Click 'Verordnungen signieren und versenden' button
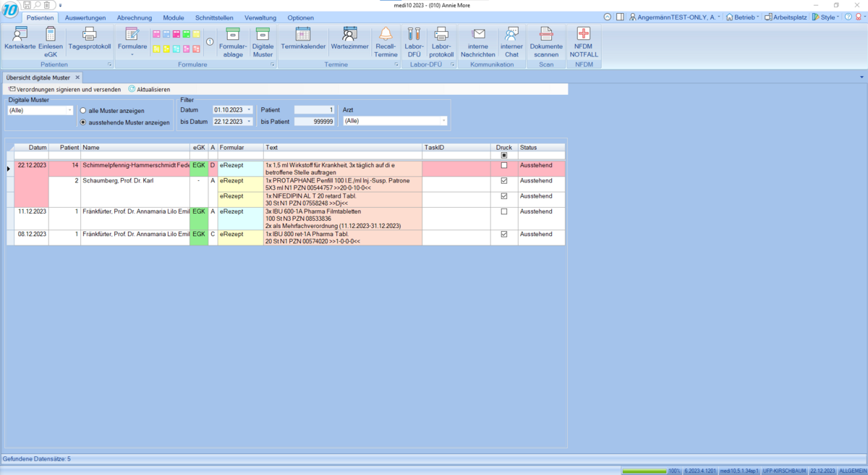Image resolution: width=868 pixels, height=475 pixels. click(64, 89)
